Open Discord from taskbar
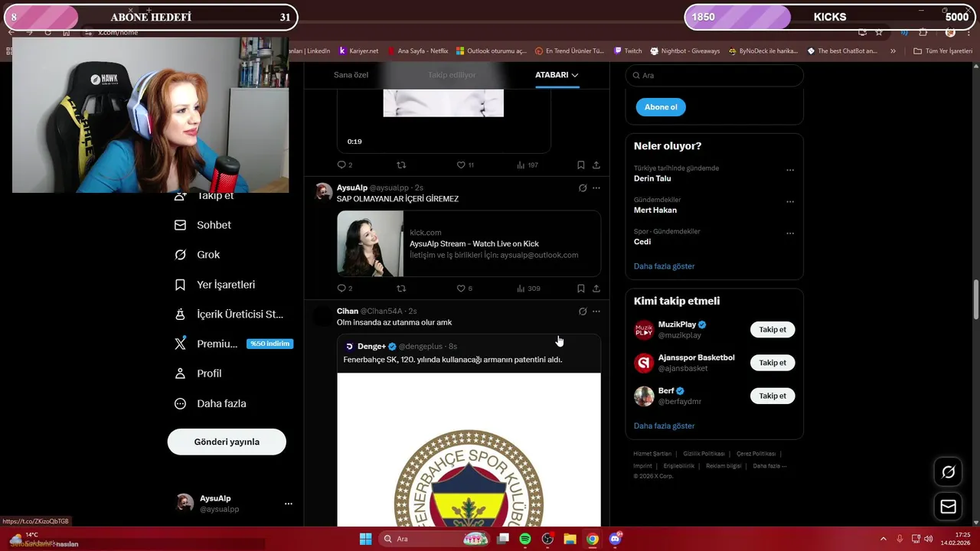980x551 pixels. click(615, 539)
